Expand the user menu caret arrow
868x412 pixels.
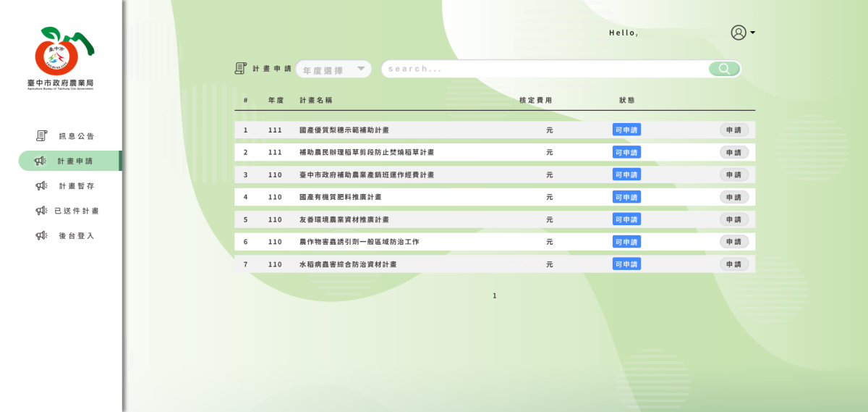tap(753, 33)
